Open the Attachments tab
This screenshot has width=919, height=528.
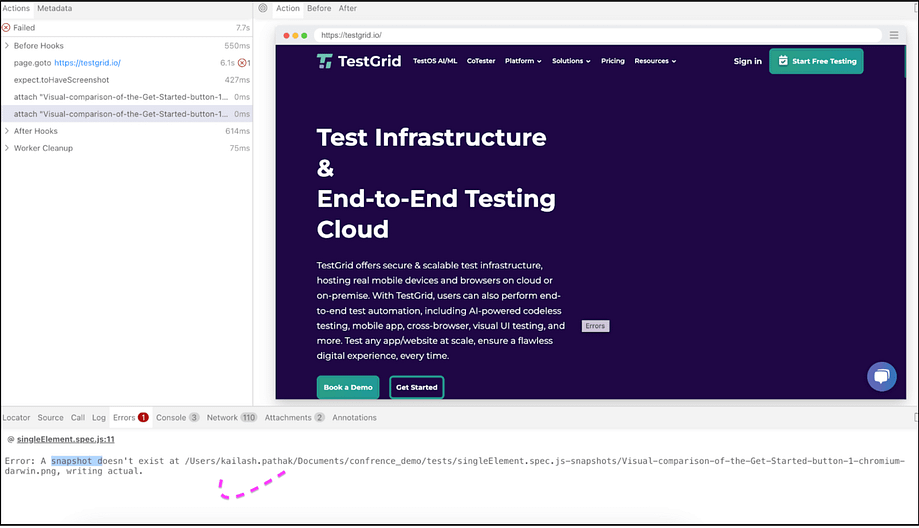294,418
